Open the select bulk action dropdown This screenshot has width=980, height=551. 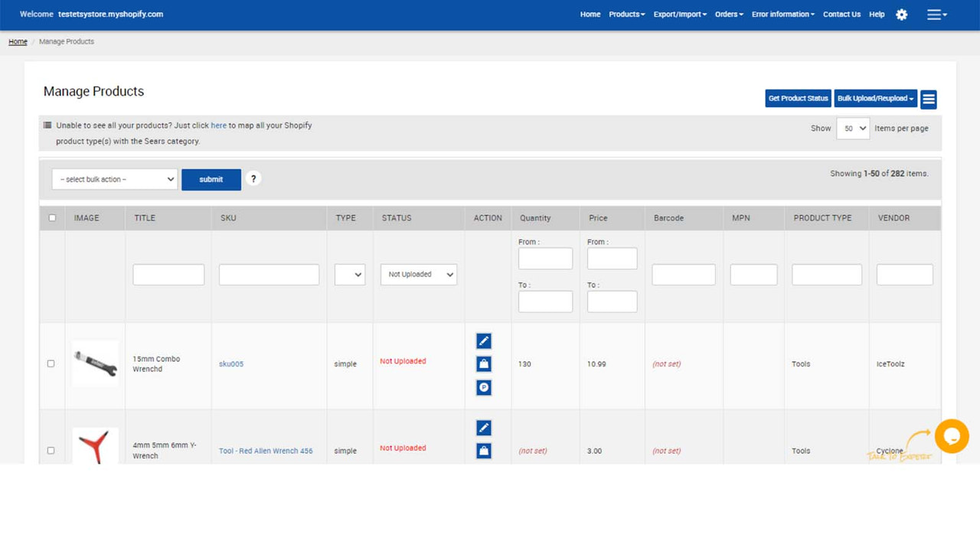pyautogui.click(x=114, y=178)
